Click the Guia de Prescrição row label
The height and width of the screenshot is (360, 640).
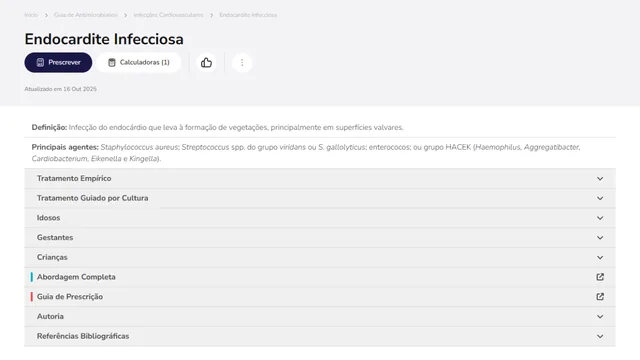[70, 297]
